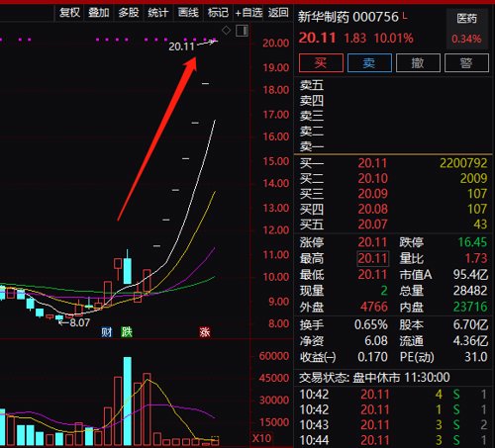Select the 画线 drawing tool
The image size is (495, 448).
tap(188, 13)
